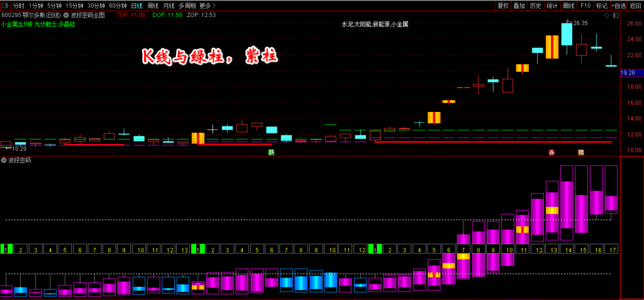Click the 18.00 price axis label
This screenshot has height=300, width=644.
[x=634, y=87]
